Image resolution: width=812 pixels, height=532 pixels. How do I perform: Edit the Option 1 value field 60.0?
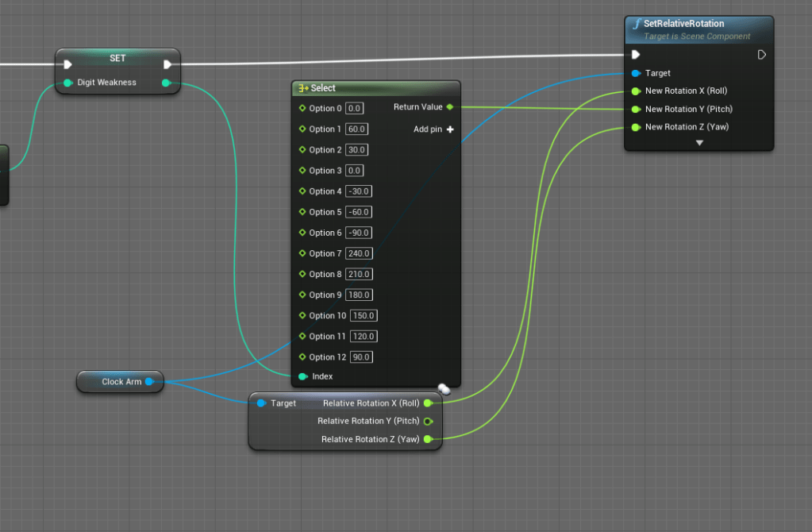pyautogui.click(x=356, y=129)
